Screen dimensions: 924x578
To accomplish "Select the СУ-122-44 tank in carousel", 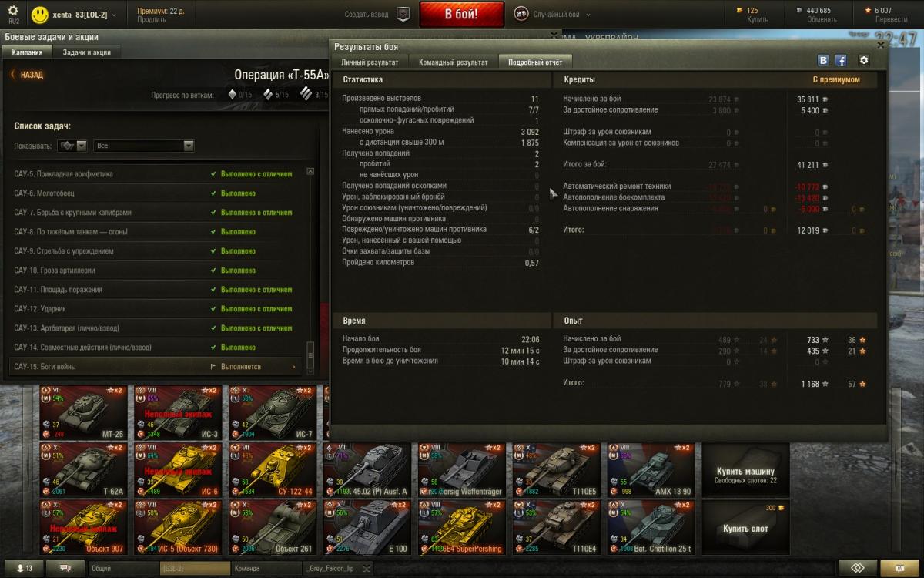I will (273, 469).
